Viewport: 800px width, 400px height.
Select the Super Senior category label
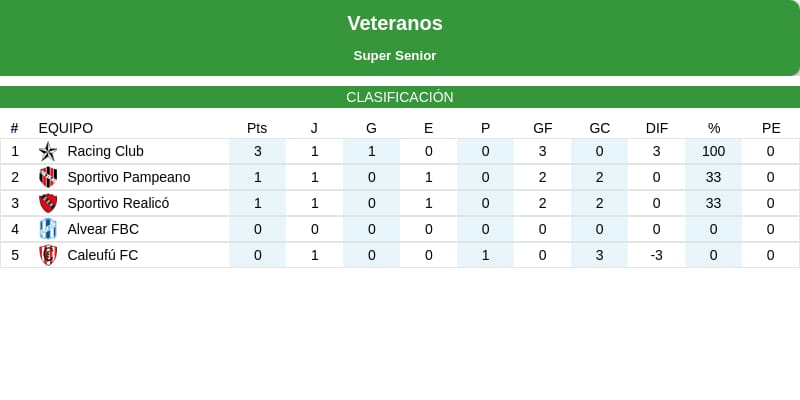395,56
